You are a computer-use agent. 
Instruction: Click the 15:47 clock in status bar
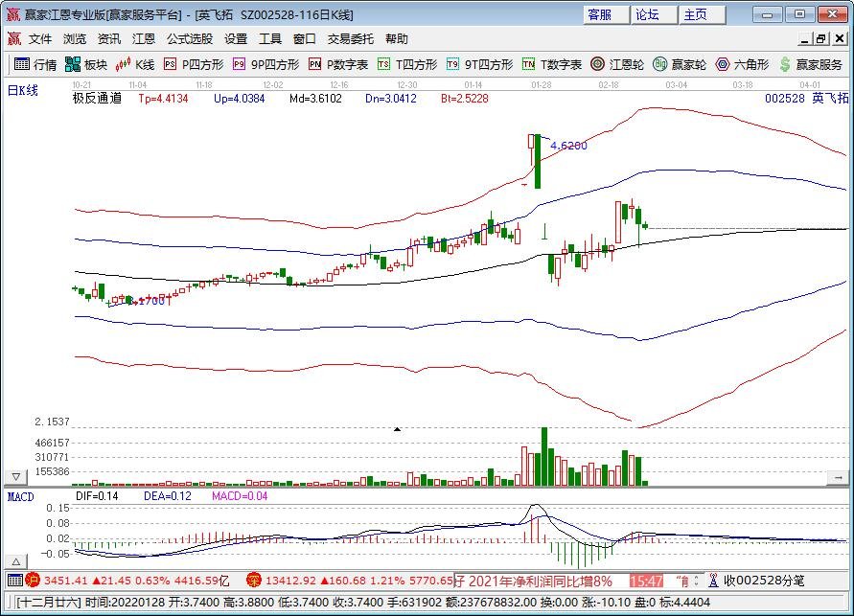[x=646, y=582]
